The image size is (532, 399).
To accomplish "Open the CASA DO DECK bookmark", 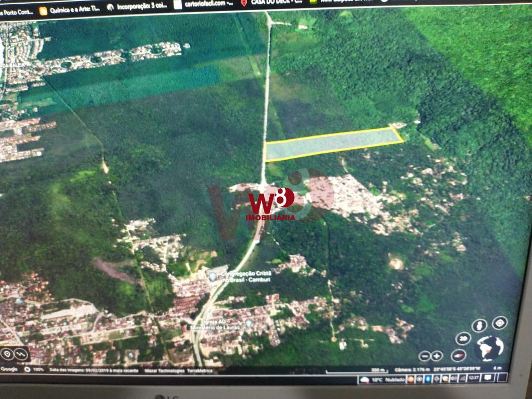I will 270,2.
